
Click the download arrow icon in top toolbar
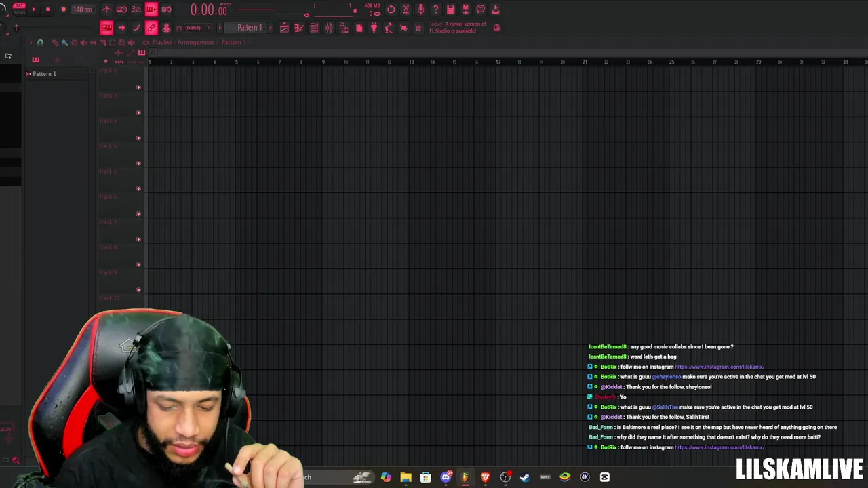pos(495,9)
